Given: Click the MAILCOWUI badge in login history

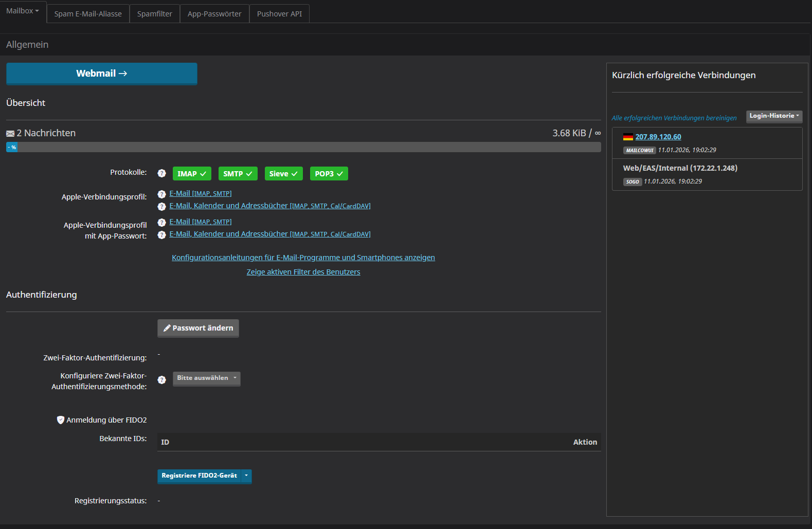Looking at the screenshot, I should (x=639, y=151).
